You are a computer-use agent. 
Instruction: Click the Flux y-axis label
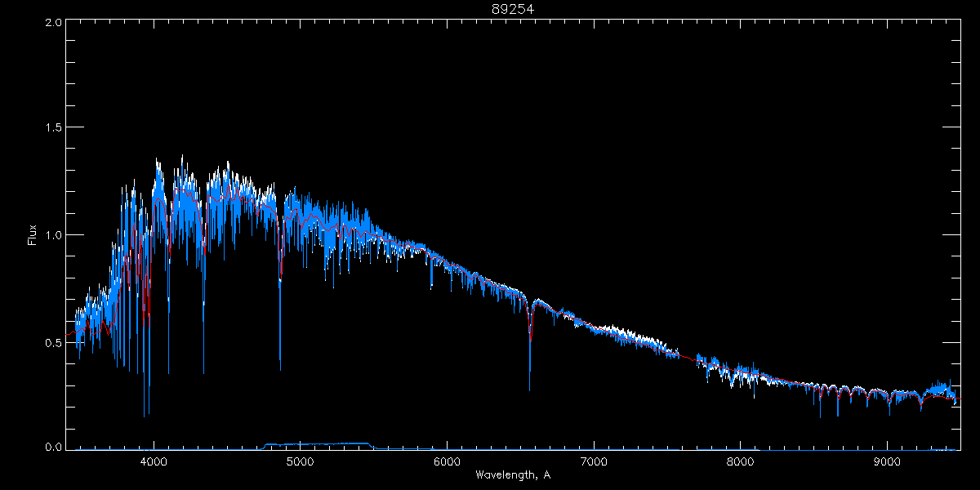tap(33, 234)
